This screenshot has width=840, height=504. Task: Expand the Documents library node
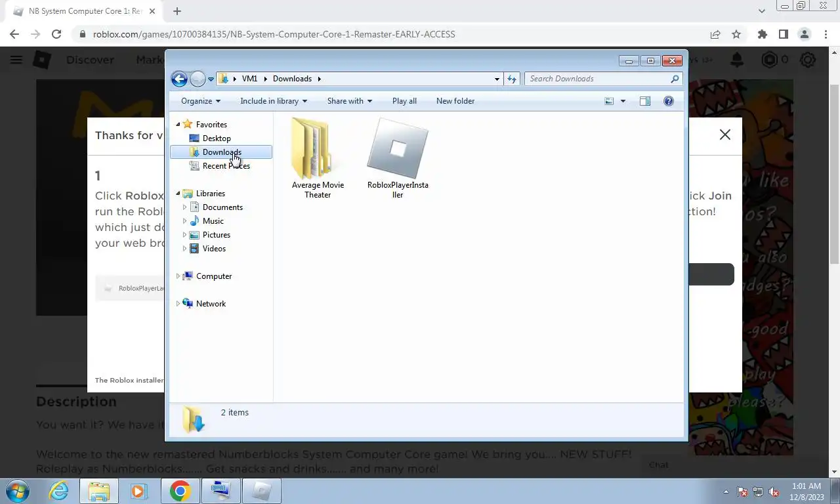184,207
